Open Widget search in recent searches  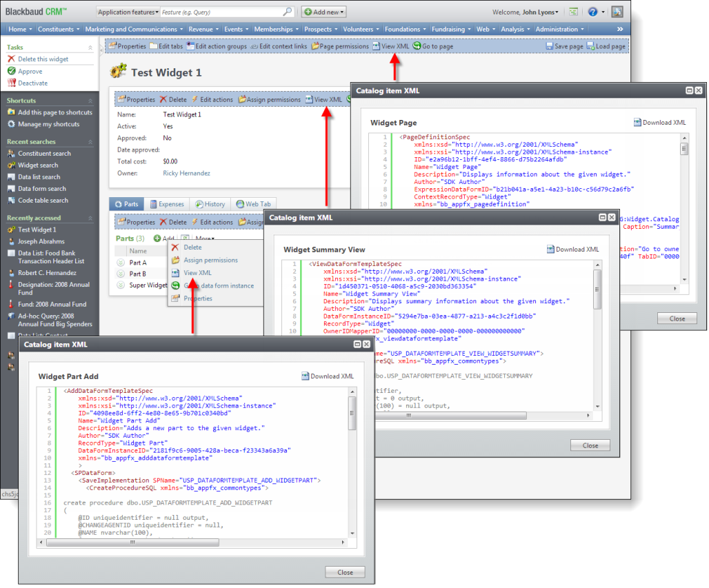38,165
